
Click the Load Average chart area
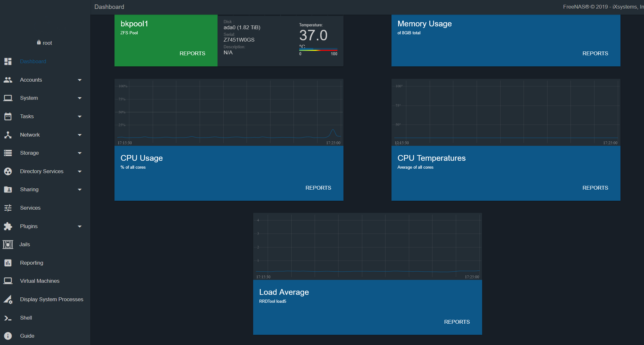pos(368,247)
